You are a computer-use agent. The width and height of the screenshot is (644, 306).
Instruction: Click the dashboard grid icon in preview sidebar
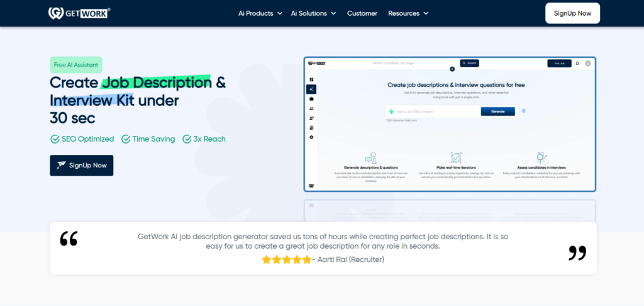point(311,79)
